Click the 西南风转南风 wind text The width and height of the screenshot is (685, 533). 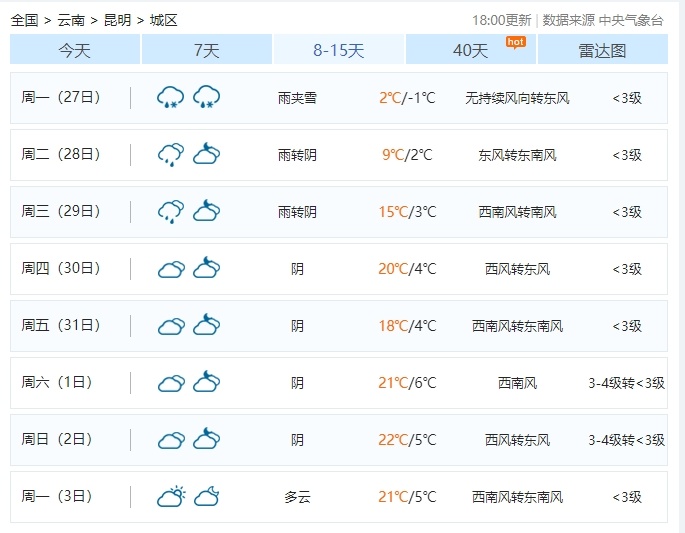[x=517, y=212]
